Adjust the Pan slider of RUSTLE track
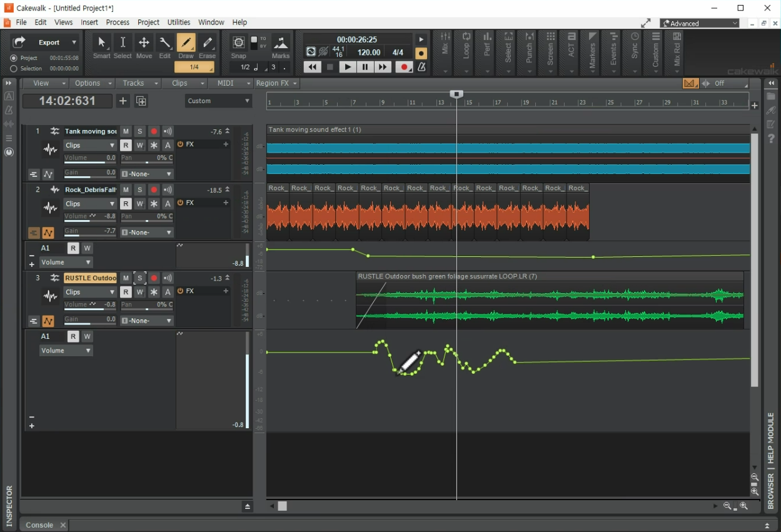The width and height of the screenshot is (781, 532). click(x=147, y=306)
